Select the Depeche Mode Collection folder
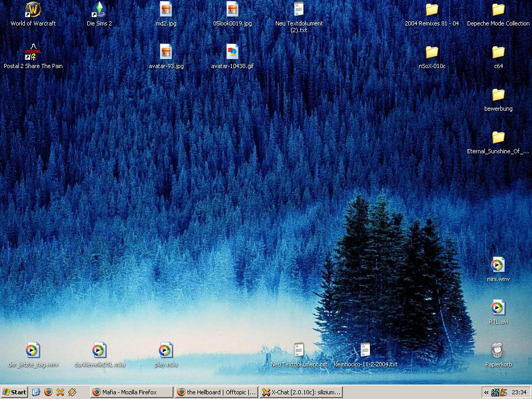 [498, 10]
